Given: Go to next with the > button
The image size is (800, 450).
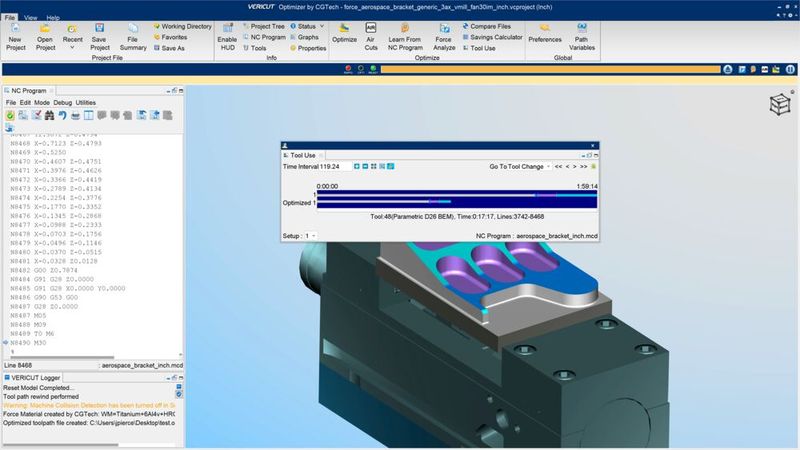Looking at the screenshot, I should click(x=574, y=166).
